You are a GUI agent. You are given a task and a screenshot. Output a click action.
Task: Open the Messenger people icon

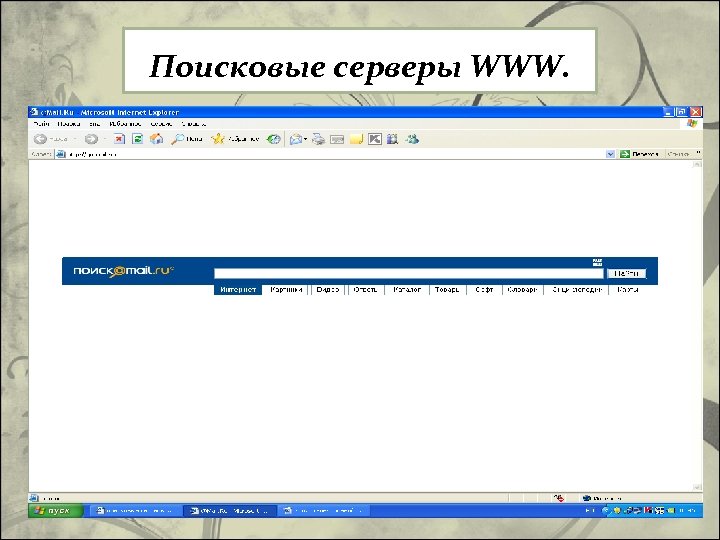(412, 139)
